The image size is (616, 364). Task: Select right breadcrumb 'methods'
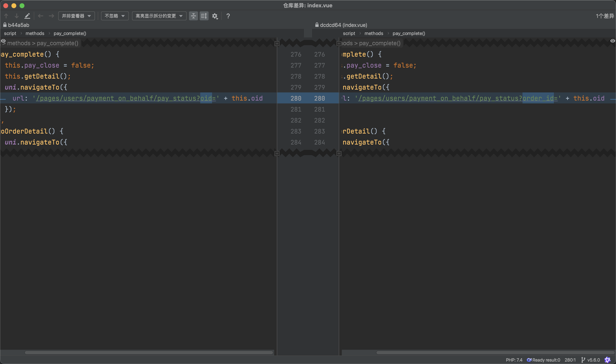(374, 33)
